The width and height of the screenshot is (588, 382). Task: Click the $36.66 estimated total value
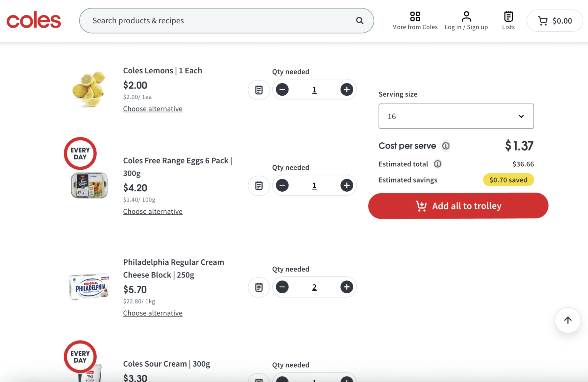point(523,164)
